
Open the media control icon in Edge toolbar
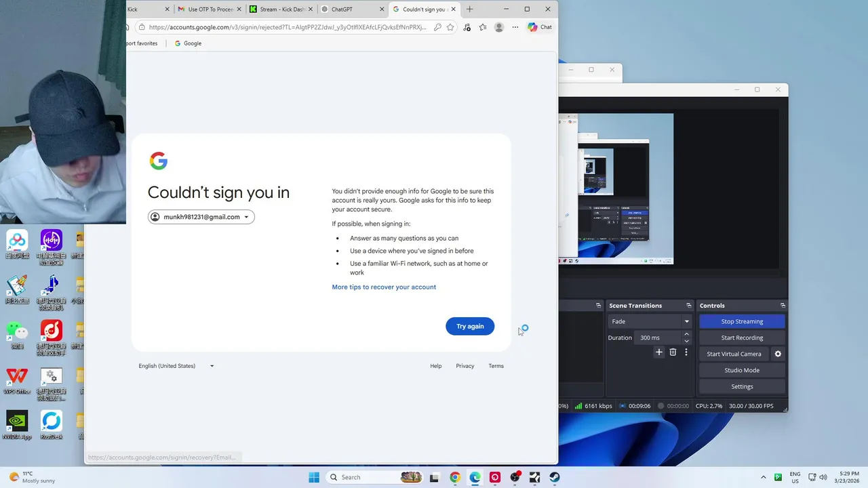click(x=467, y=27)
